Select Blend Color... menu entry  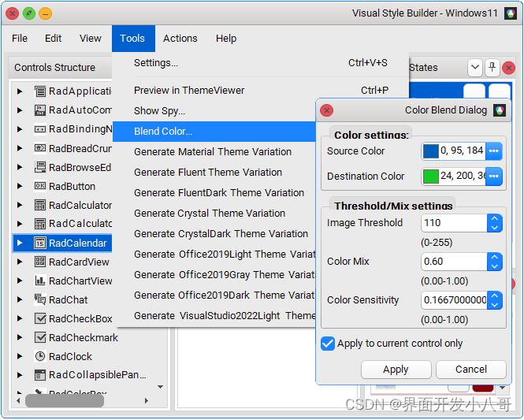(x=214, y=132)
